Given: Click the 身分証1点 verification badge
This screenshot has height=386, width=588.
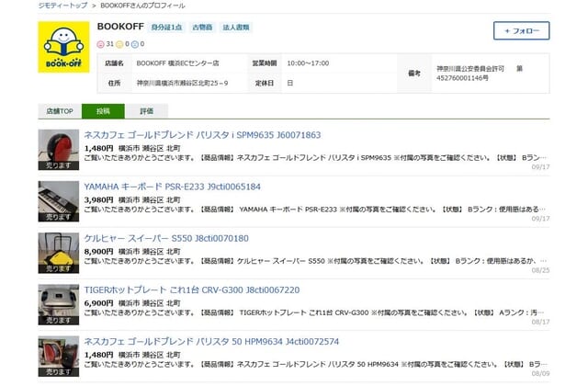Looking at the screenshot, I should (x=166, y=28).
